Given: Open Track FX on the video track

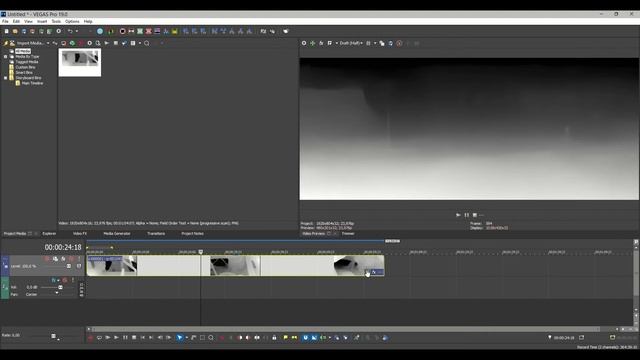Looking at the screenshot, I should click(x=63, y=259).
